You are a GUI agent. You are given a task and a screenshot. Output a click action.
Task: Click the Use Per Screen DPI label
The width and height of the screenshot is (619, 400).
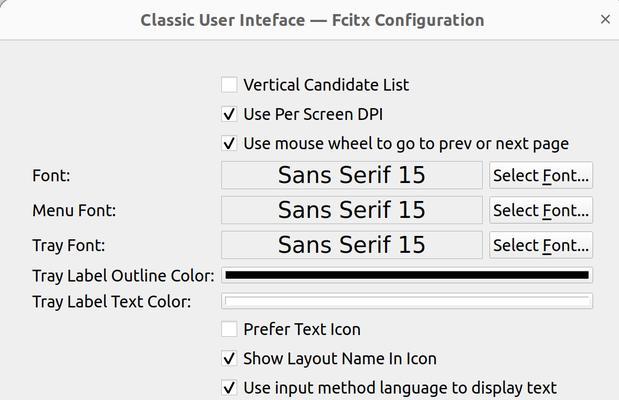coord(313,114)
